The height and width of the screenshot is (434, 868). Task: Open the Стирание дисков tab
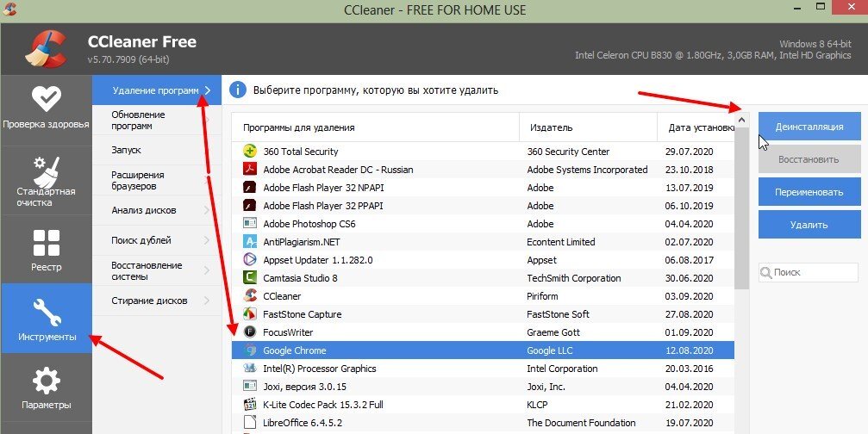157,301
